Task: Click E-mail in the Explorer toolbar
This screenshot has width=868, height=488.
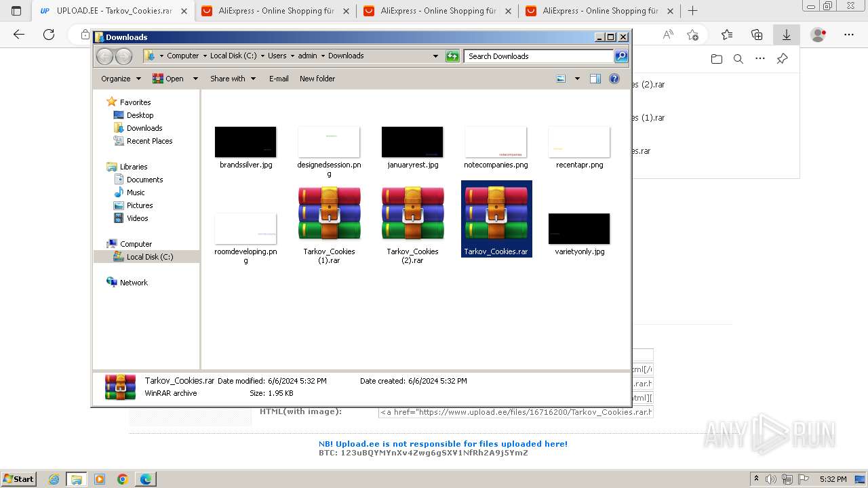Action: tap(279, 79)
